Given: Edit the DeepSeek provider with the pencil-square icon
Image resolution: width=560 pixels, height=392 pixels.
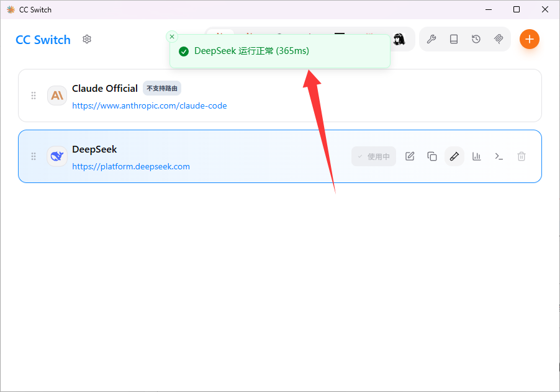Looking at the screenshot, I should click(410, 156).
